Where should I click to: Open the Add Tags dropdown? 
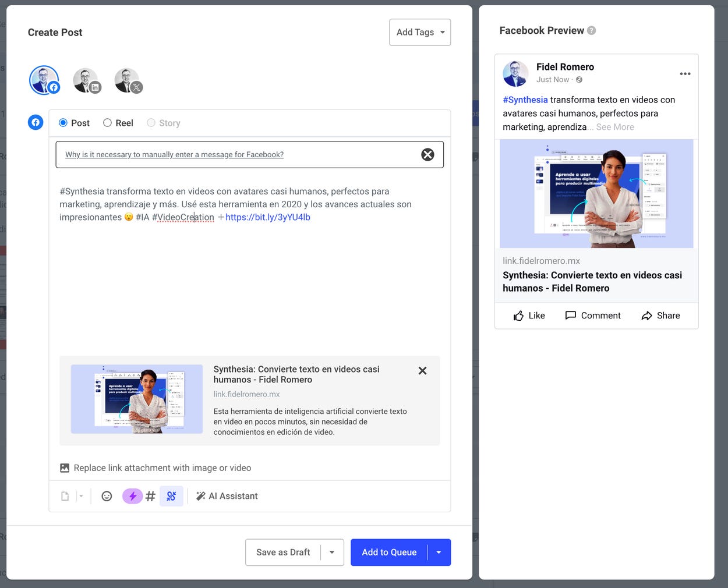click(420, 32)
